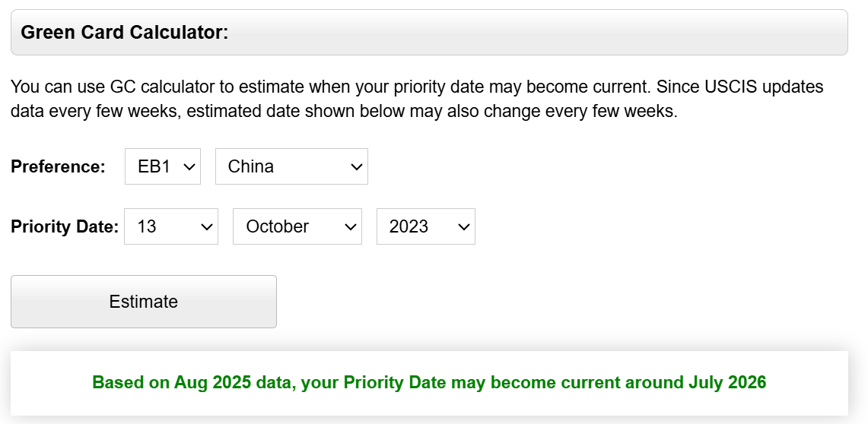868x424 pixels.
Task: Click the Green Card Calculator heading
Action: point(125,33)
